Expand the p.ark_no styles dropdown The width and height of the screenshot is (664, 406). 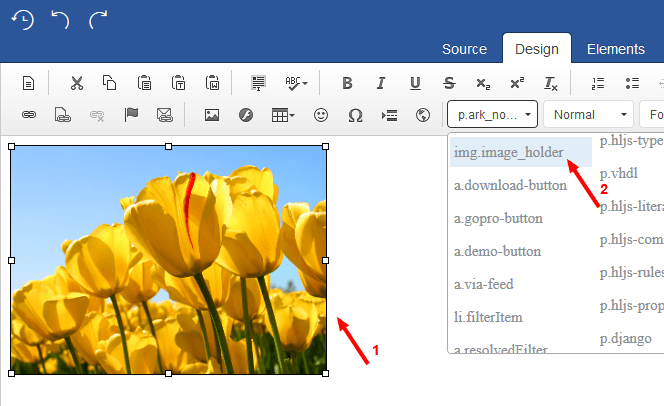[493, 115]
